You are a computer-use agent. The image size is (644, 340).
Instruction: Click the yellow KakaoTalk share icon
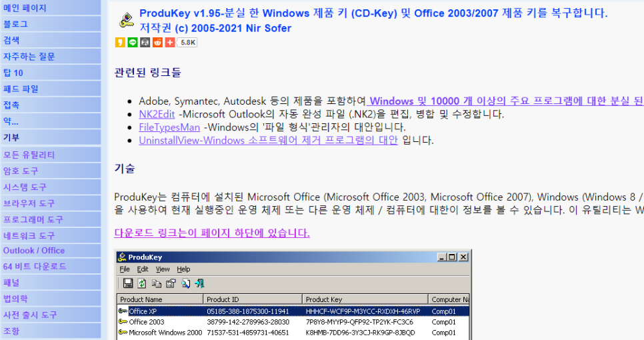[120, 42]
